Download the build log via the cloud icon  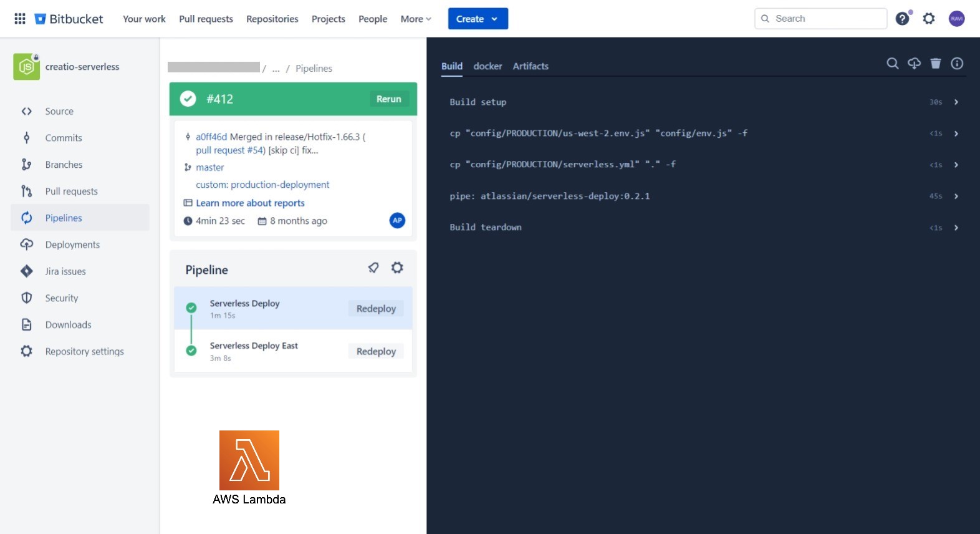[x=914, y=64]
